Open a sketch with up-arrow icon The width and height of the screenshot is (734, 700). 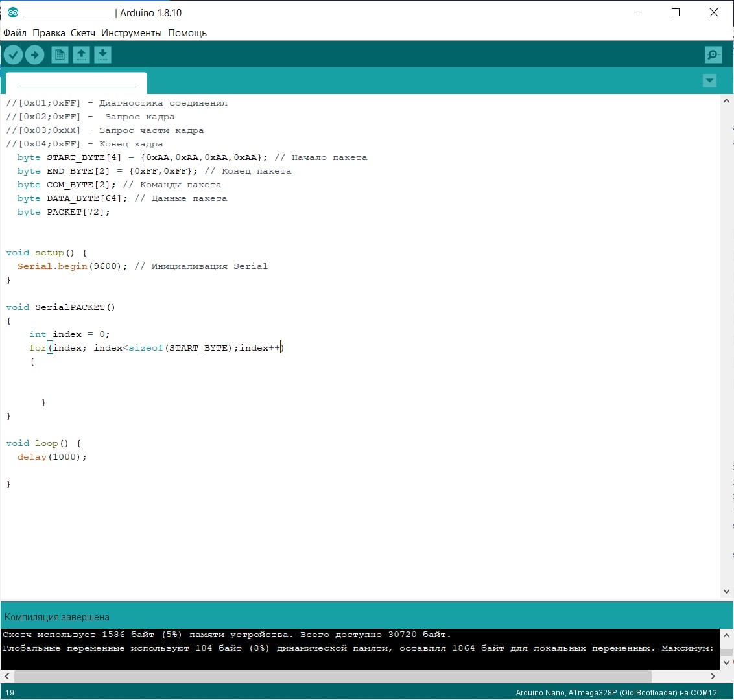[81, 55]
